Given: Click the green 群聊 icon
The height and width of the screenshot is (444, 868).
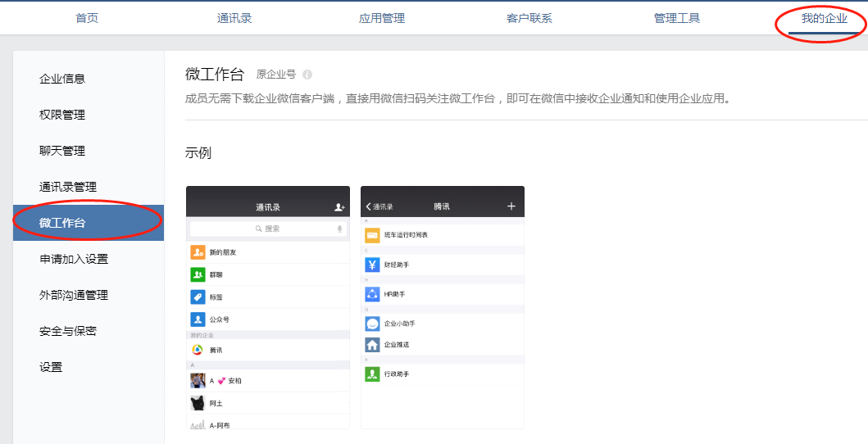Looking at the screenshot, I should coord(198,274).
